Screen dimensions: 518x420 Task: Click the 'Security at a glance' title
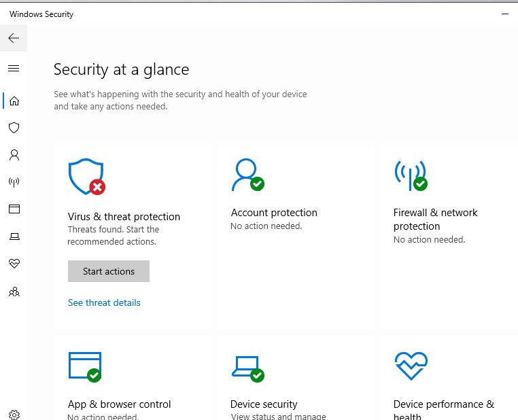[x=121, y=70]
